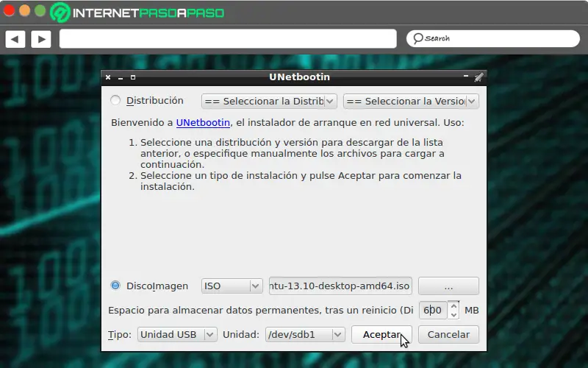588x368 pixels.
Task: Follow the UNetbootin hyperlink
Action: (x=203, y=123)
